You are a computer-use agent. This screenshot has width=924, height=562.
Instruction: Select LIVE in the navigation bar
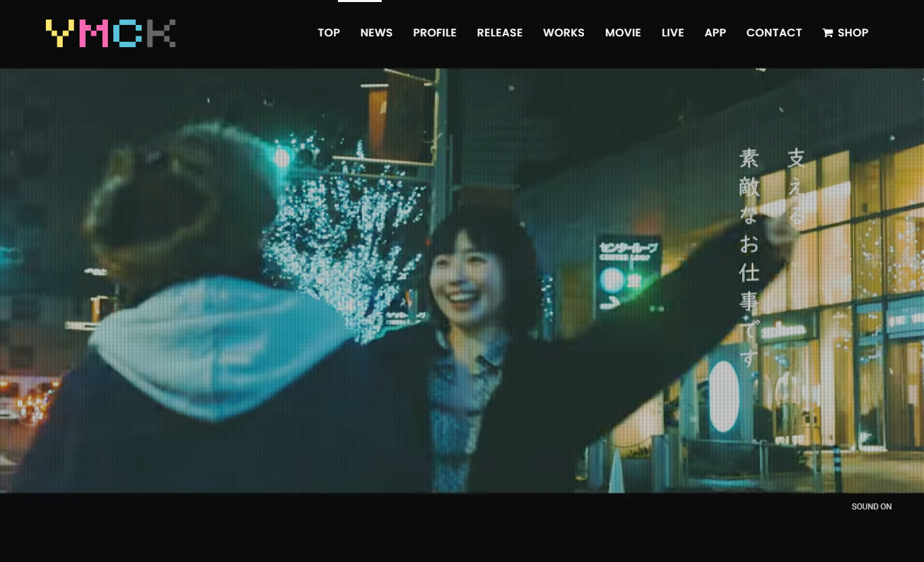coord(672,33)
